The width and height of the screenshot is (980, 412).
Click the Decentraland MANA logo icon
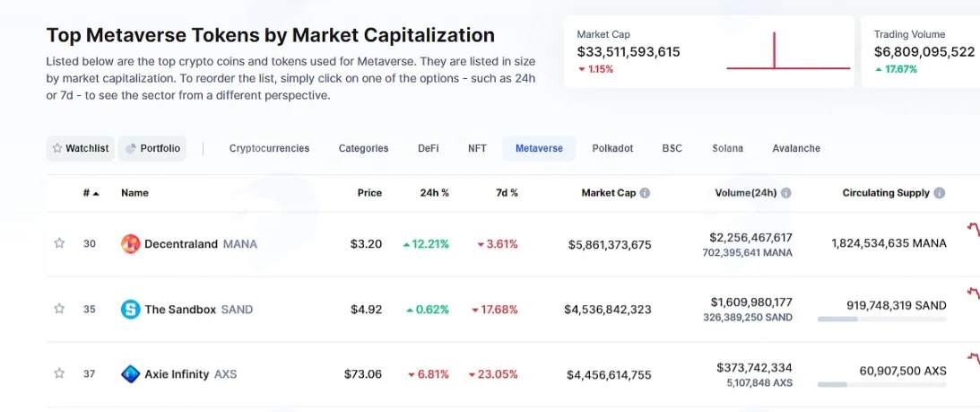tap(130, 243)
